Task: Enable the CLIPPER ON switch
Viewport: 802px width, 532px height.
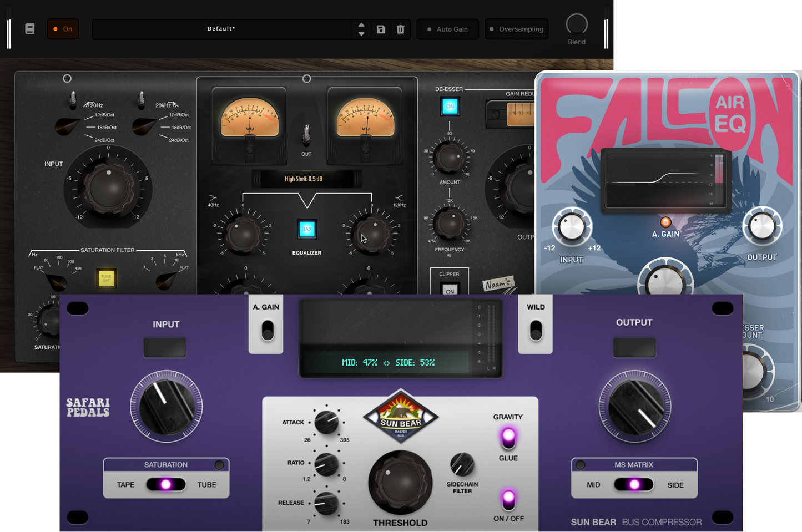Action: point(449,290)
